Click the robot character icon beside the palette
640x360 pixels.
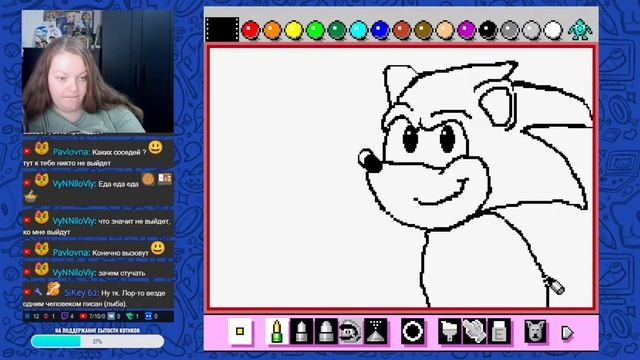pos(580,30)
